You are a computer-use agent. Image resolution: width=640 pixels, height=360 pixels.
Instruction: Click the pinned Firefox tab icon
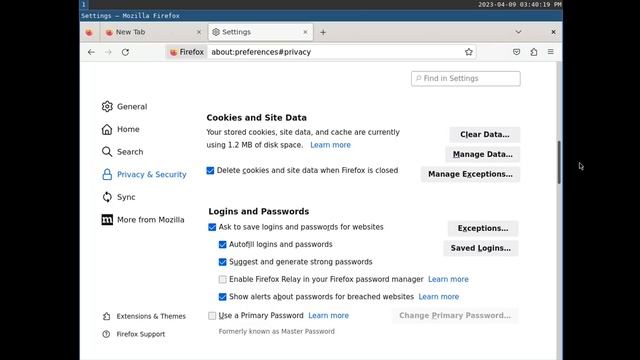89,32
